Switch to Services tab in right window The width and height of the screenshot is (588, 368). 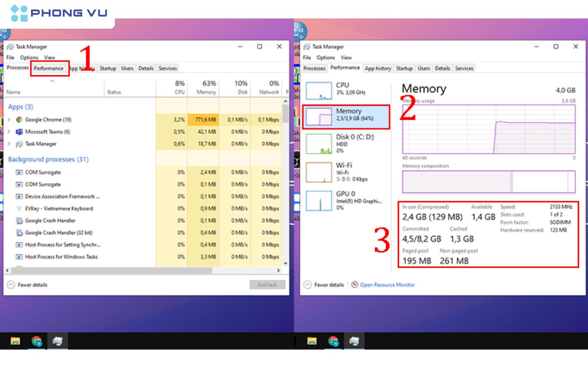point(464,68)
